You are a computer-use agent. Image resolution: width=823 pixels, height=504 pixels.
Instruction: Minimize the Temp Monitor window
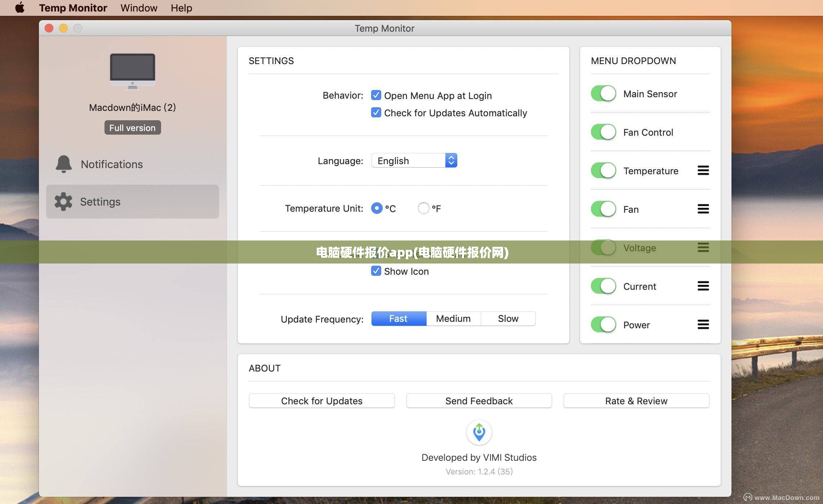tap(63, 28)
